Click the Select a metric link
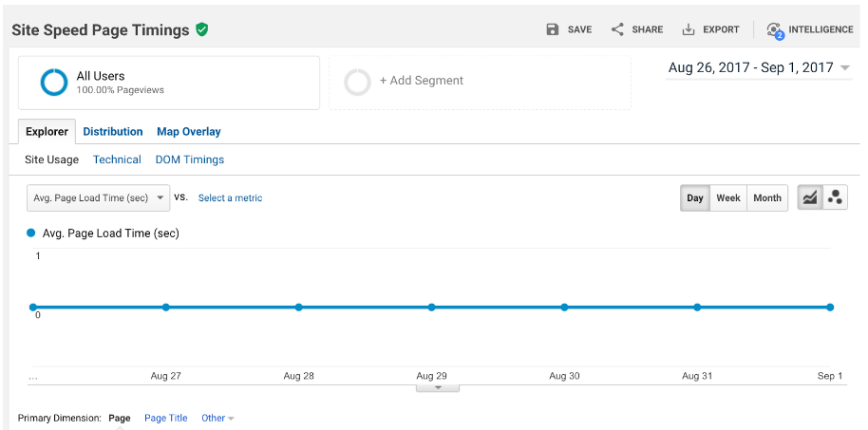The image size is (868, 430). click(230, 198)
